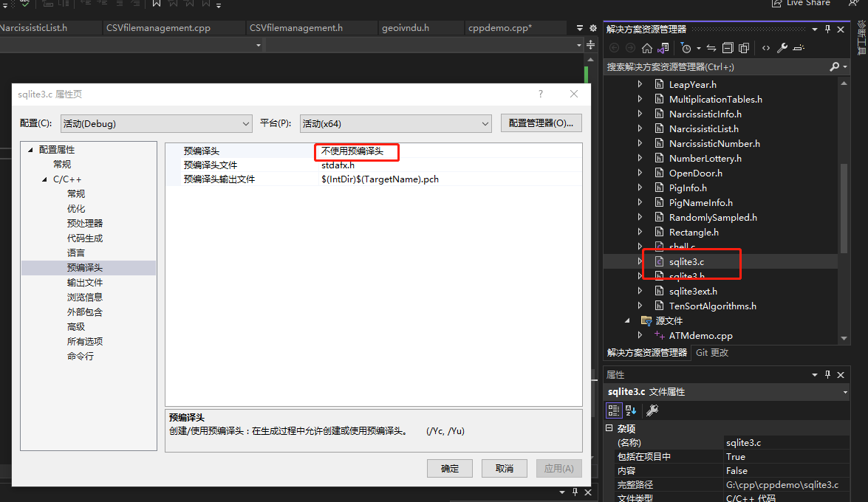This screenshot has height=502, width=868.
Task: Open sqlite3.c file properties object dropdown
Action: 845,392
